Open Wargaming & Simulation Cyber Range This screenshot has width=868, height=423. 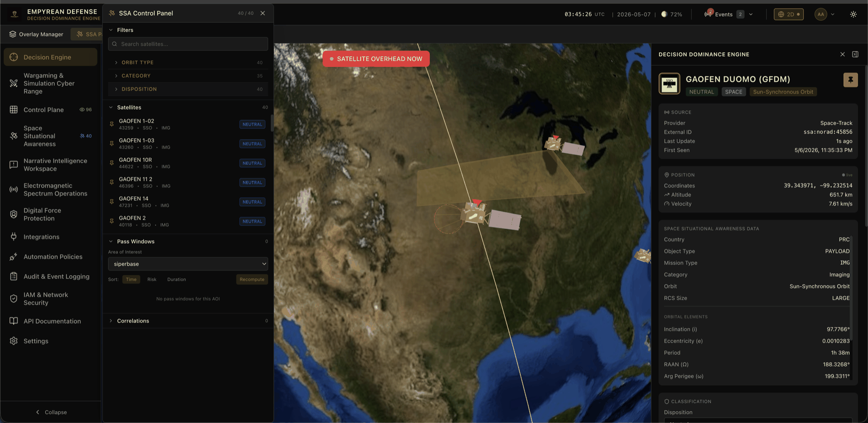click(x=50, y=83)
